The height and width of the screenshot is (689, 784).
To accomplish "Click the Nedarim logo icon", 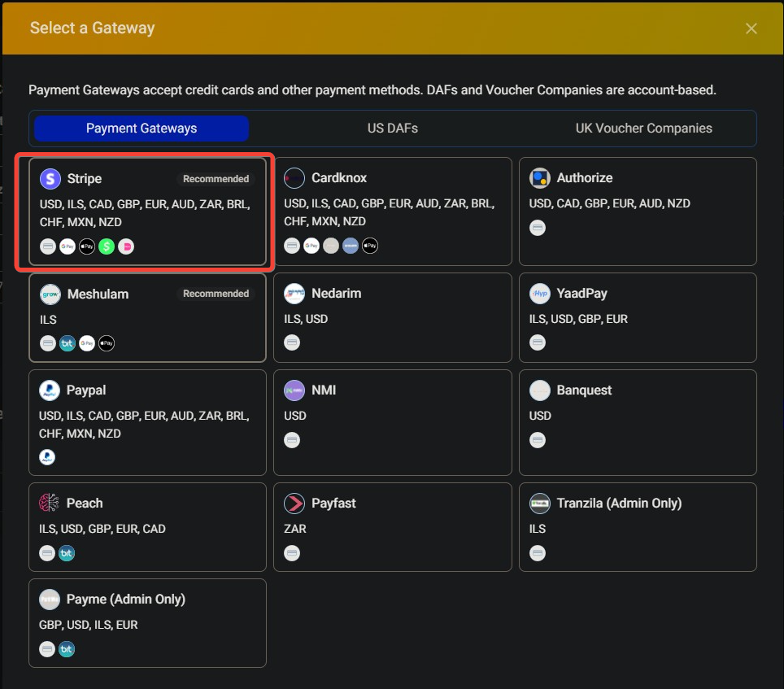I will (294, 294).
